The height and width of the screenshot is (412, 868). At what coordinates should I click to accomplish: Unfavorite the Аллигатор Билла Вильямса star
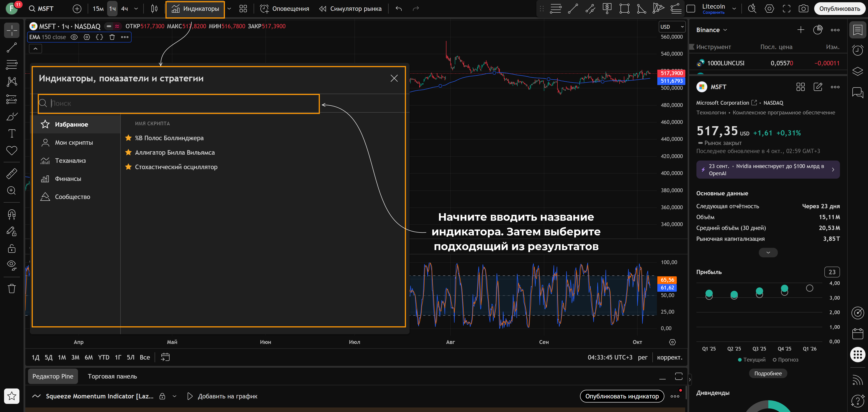click(x=128, y=152)
